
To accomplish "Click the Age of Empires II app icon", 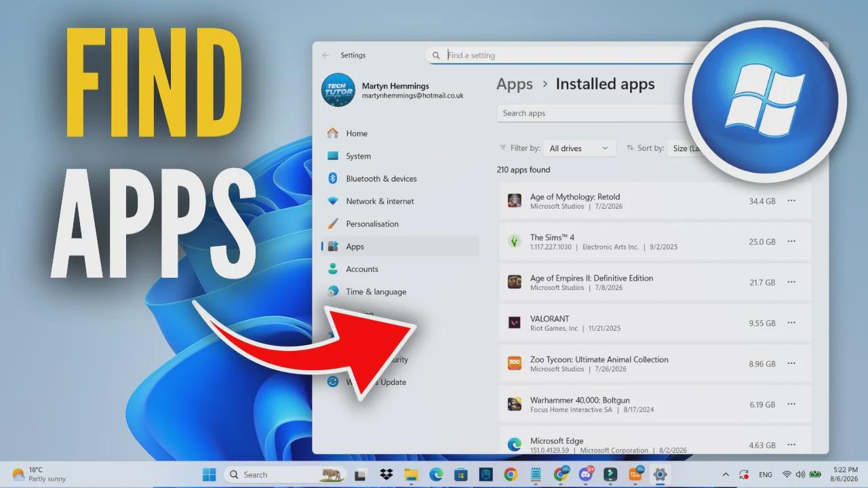I will click(x=515, y=282).
